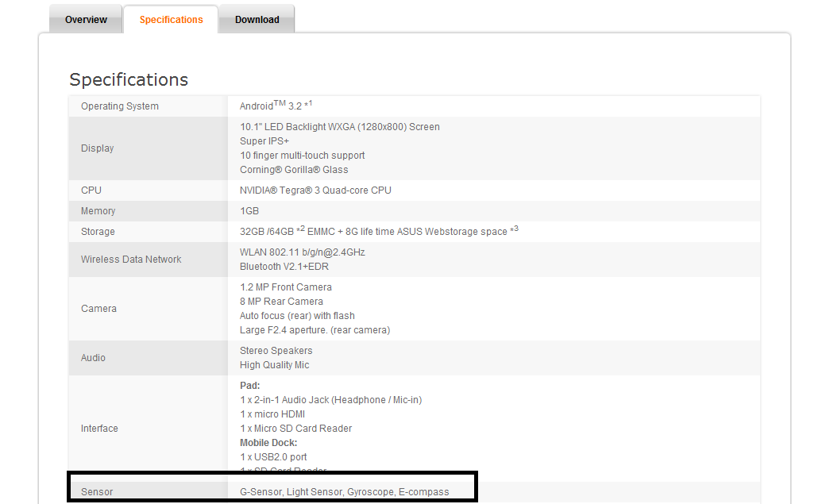Select the Auto focus (rear) with flash line
Screen dimensions: 826x504
pos(297,315)
